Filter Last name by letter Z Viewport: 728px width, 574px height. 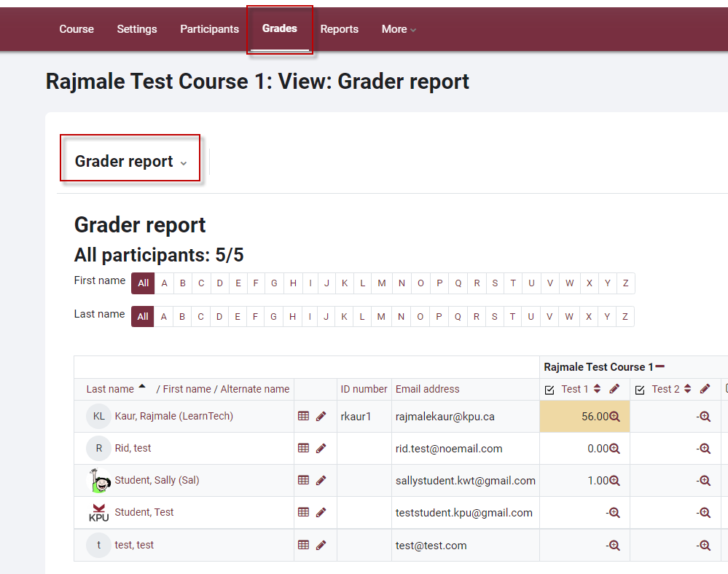tap(625, 316)
